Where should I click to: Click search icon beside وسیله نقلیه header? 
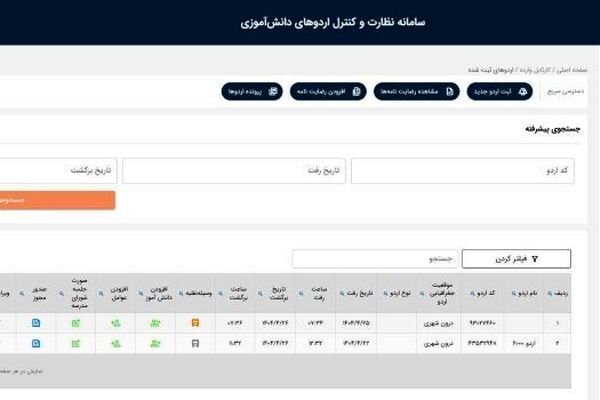point(181,294)
